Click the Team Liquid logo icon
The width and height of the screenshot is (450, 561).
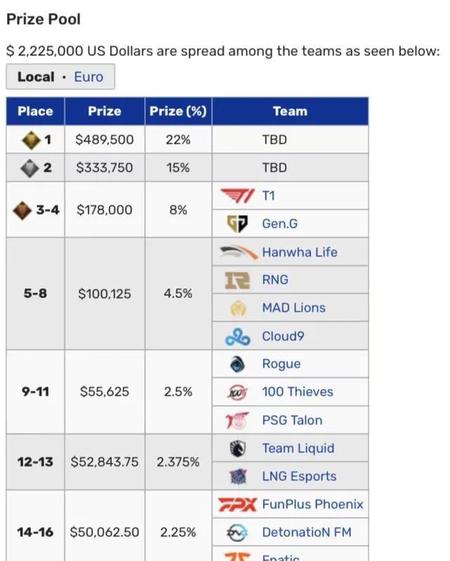point(238,448)
